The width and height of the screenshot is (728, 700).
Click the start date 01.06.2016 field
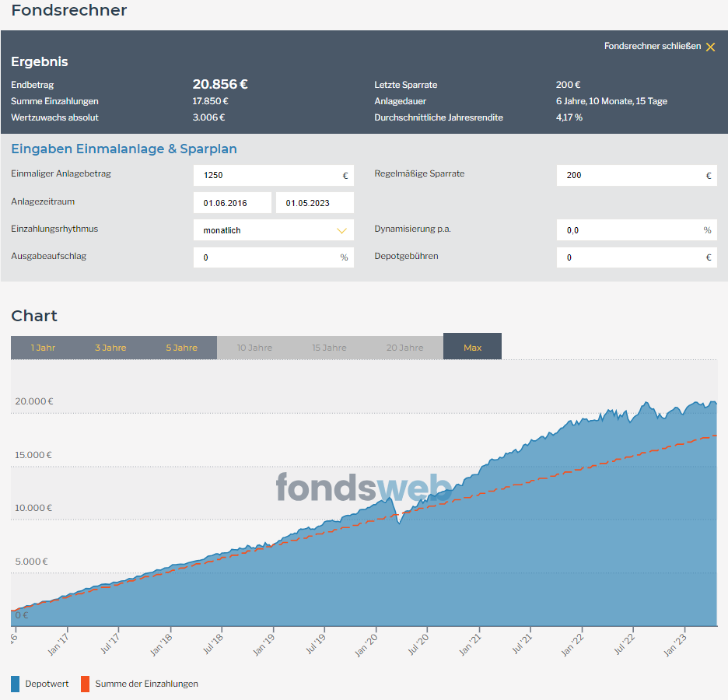232,203
